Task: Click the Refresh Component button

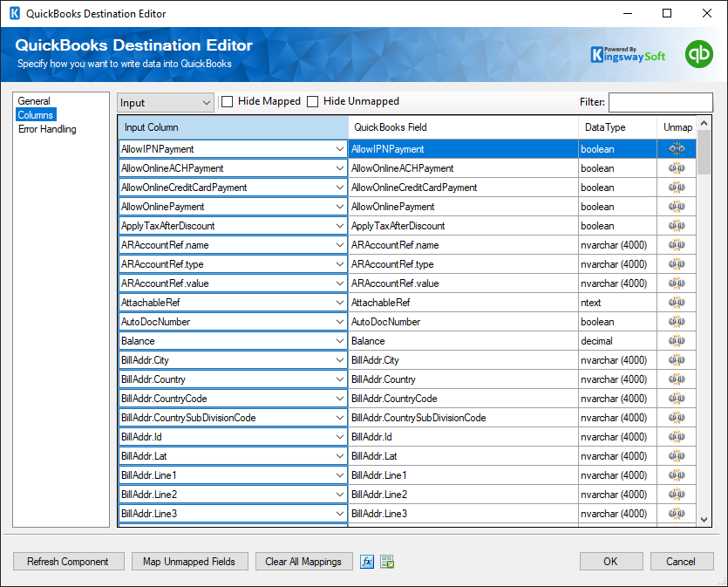Action: click(68, 562)
